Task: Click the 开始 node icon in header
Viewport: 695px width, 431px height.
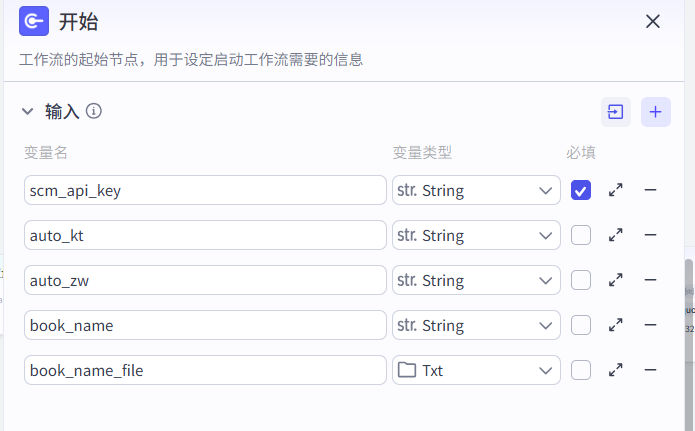Action: click(34, 21)
